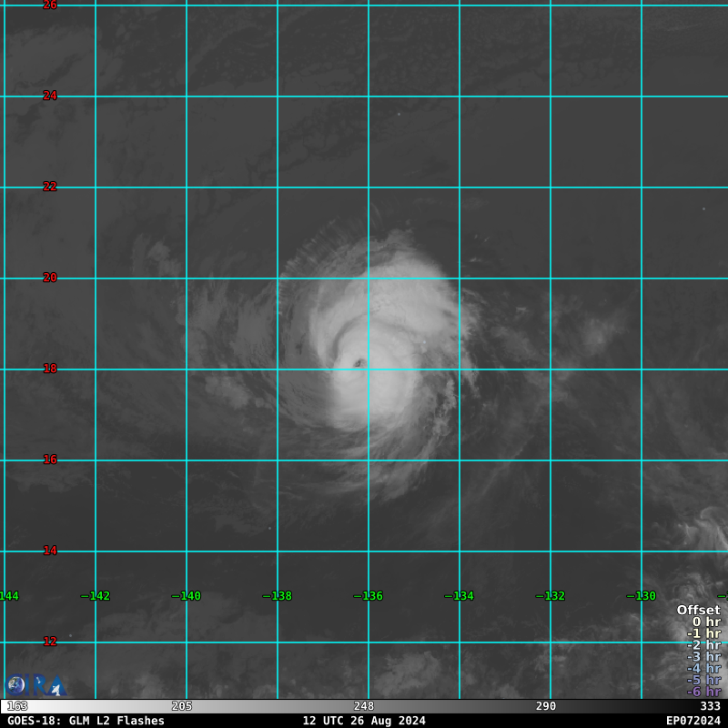Click the 12 latitude label
728x728 pixels.
pyautogui.click(x=50, y=642)
